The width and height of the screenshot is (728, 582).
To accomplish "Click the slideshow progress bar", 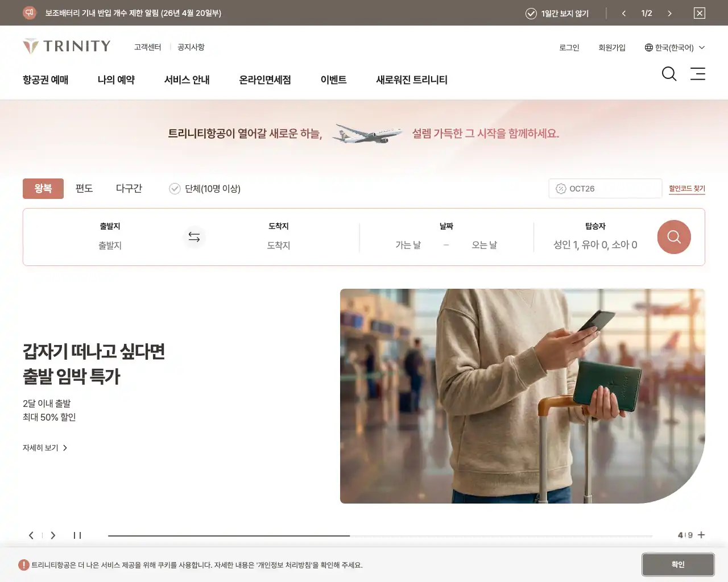I will coord(380,535).
